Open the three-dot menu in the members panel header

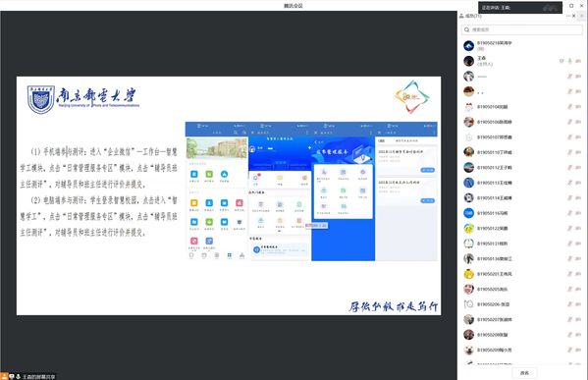568,16
